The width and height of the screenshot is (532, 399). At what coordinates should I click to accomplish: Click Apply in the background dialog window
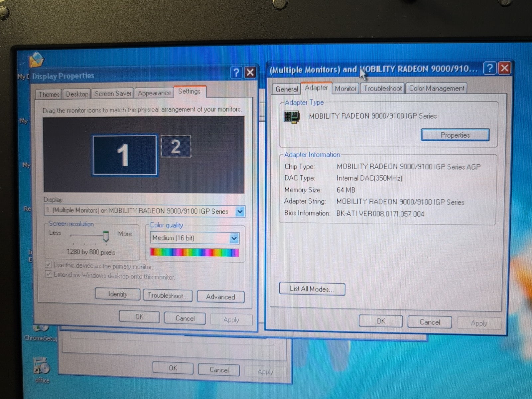[x=265, y=371]
